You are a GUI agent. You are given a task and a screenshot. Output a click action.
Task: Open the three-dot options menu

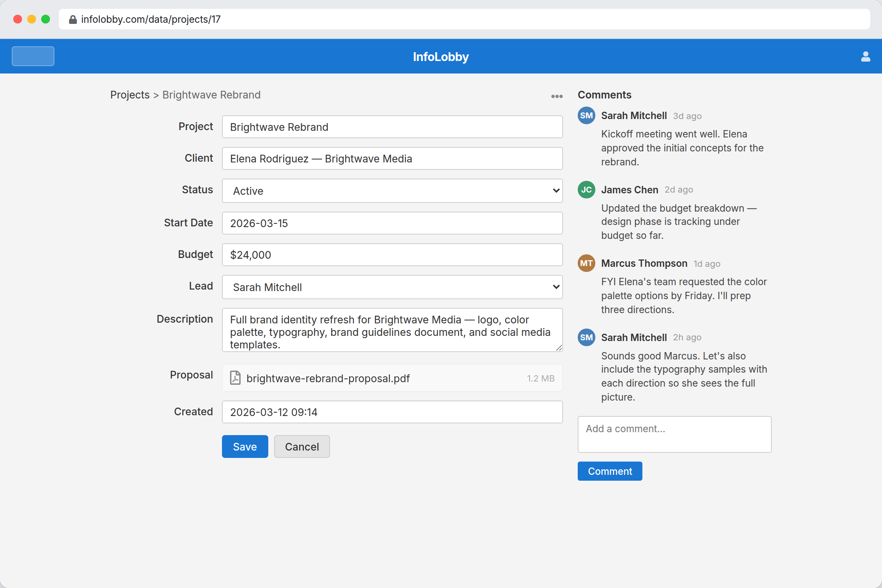click(556, 96)
